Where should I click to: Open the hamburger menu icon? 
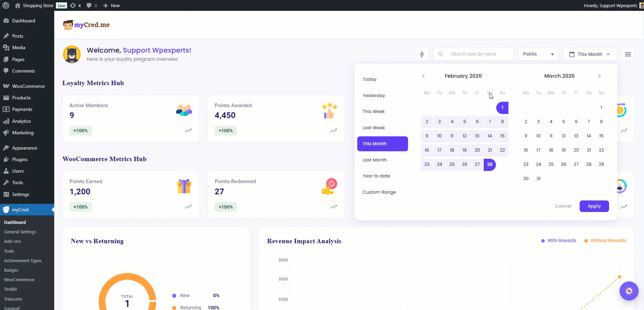[628, 54]
